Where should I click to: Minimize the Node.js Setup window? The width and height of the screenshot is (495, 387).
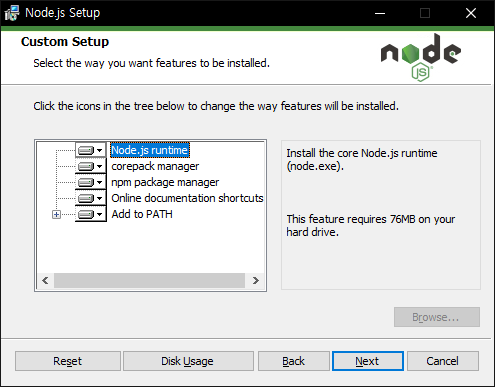[x=380, y=13]
